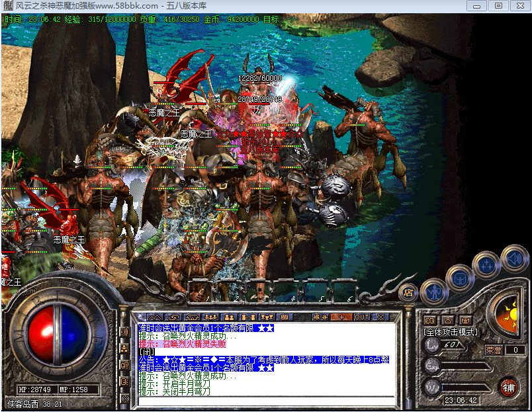Toggle the speaker-wave chat channel icon beside the chat box
The width and height of the screenshot is (532, 412).
click(x=124, y=332)
